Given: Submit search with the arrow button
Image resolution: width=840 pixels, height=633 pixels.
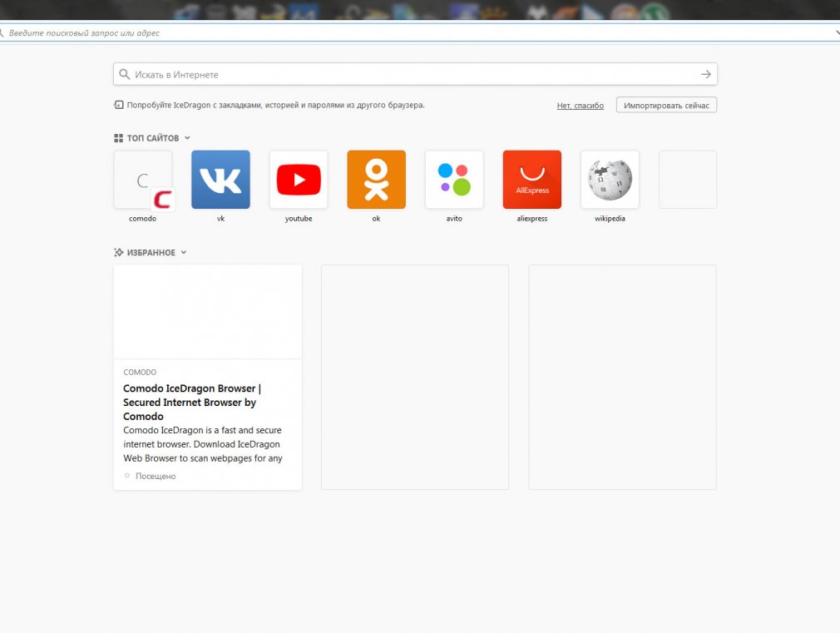Looking at the screenshot, I should point(706,75).
